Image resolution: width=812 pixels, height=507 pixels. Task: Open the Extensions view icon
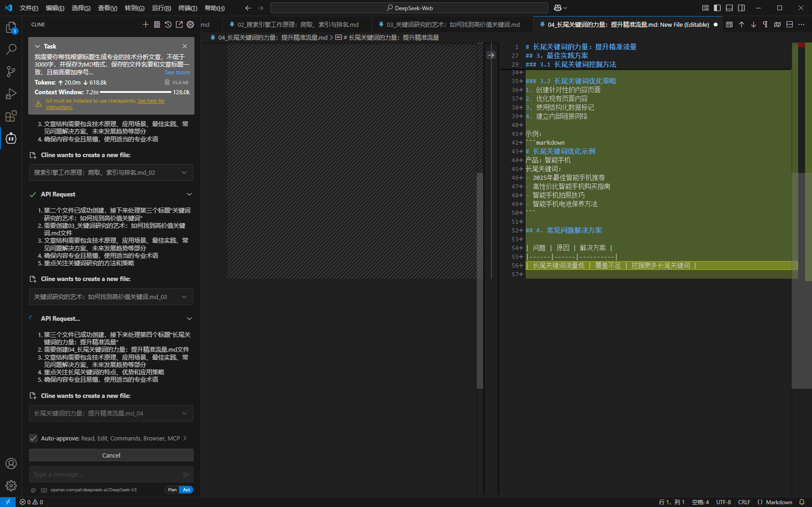pos(11,116)
